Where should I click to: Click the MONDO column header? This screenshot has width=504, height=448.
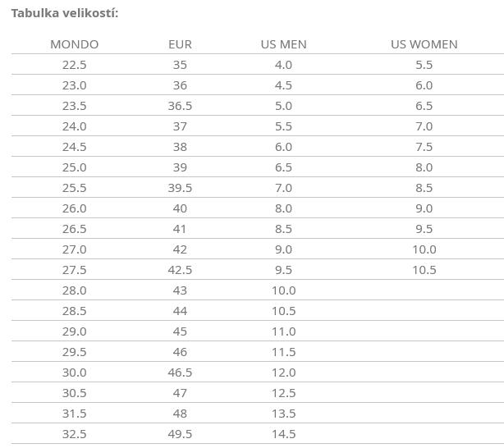74,44
